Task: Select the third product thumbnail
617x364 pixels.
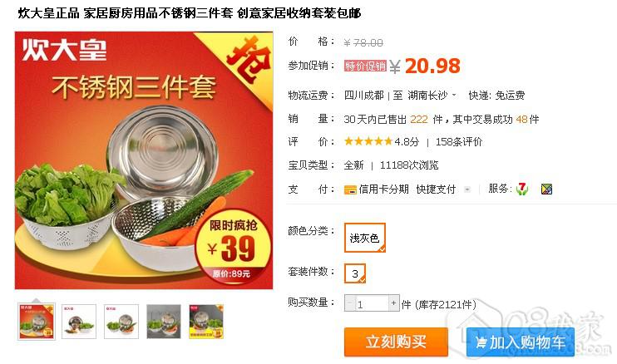Action: pyautogui.click(x=121, y=321)
